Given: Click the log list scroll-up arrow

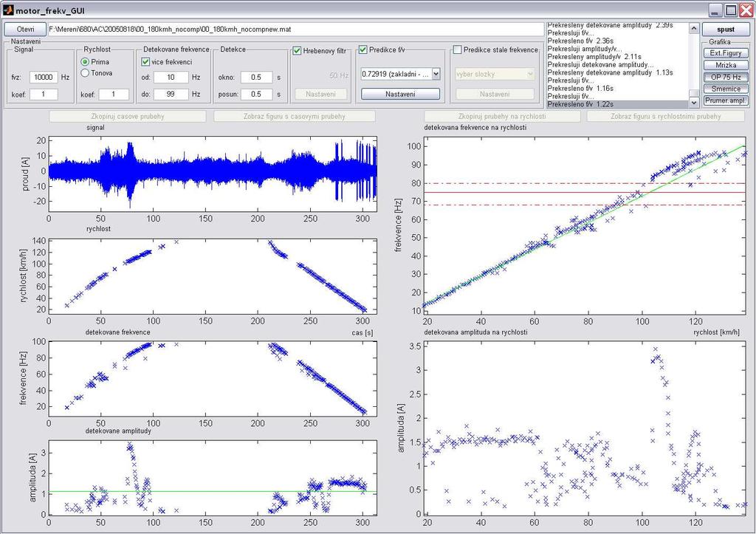Looking at the screenshot, I should pos(694,29).
